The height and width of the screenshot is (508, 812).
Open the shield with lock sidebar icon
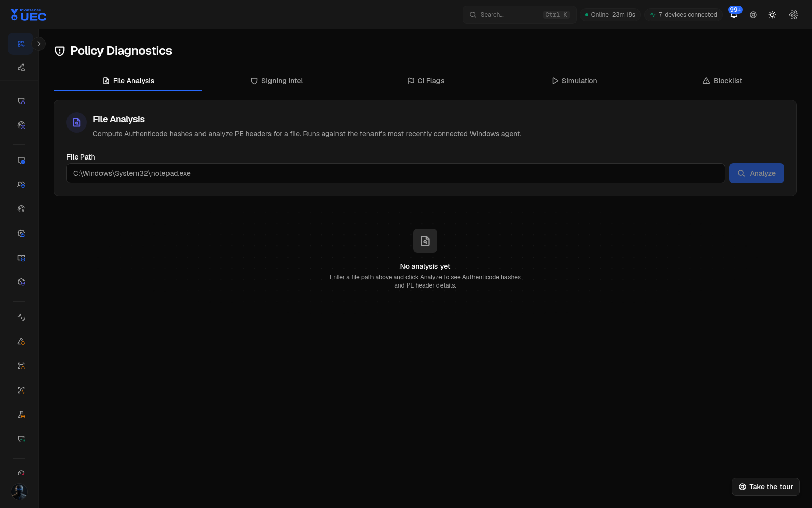21,101
